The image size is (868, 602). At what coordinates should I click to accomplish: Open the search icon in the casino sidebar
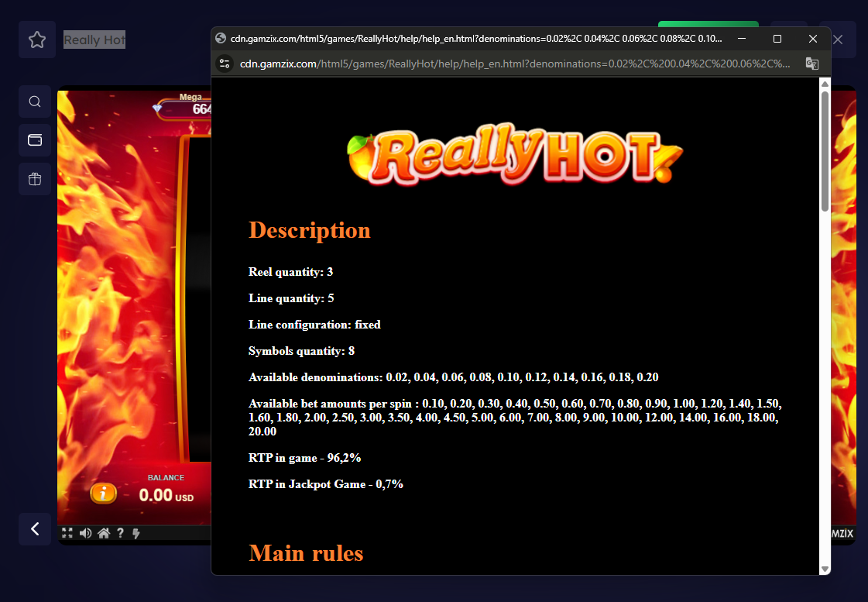[35, 102]
